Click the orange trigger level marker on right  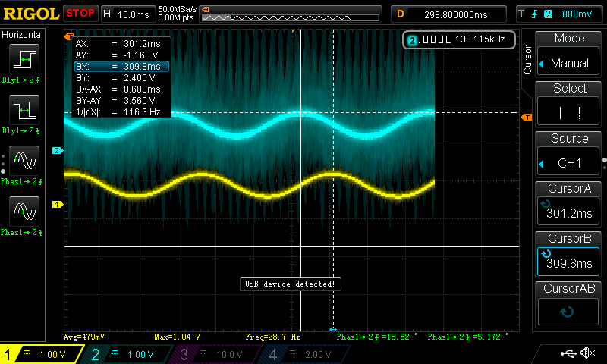click(526, 118)
